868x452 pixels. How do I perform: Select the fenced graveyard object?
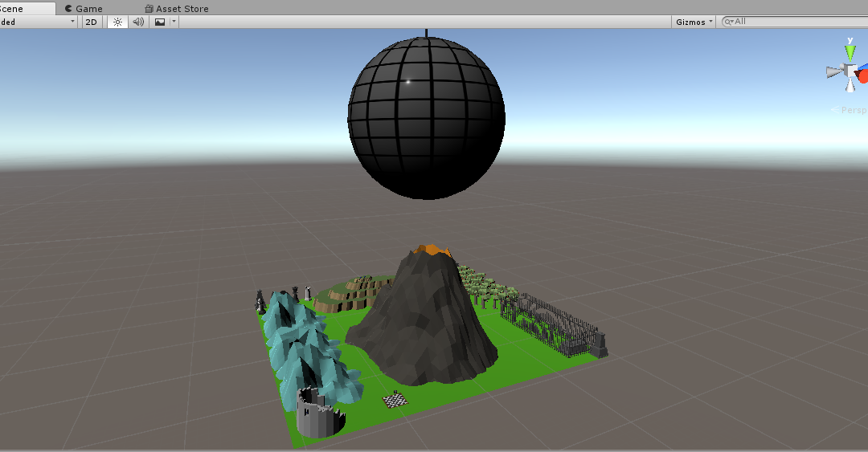[x=555, y=325]
